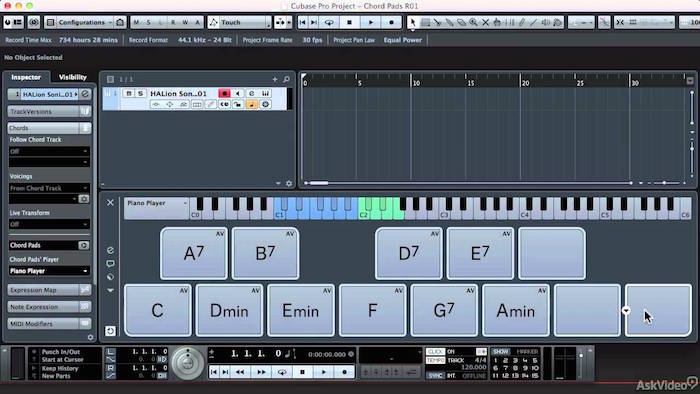700x394 pixels.
Task: Click the freeze snowflake icon on HALion track
Action: coord(266,104)
